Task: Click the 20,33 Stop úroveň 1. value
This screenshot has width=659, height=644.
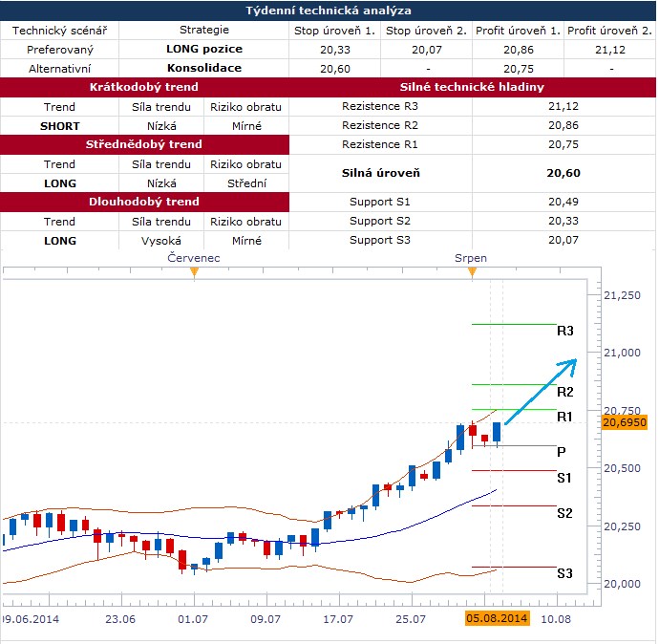Action: [x=335, y=50]
